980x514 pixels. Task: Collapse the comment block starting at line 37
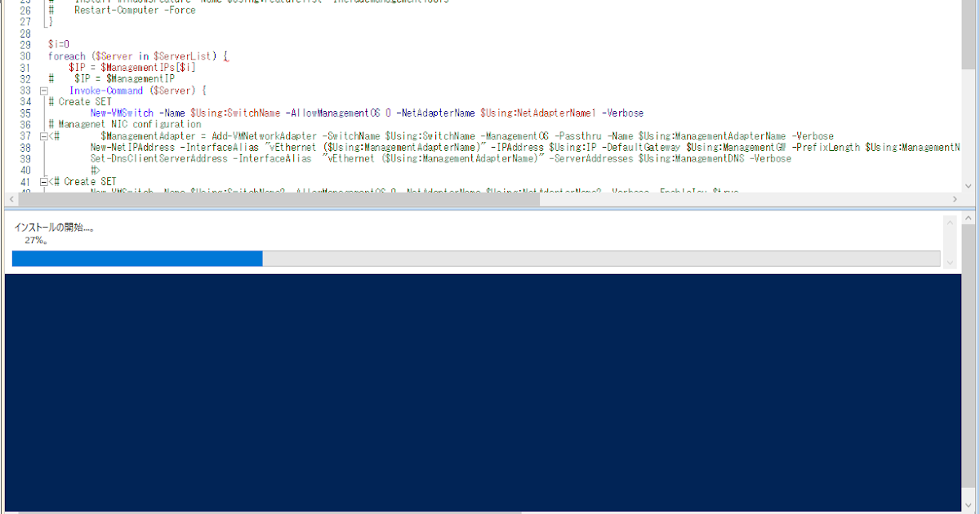click(44, 135)
